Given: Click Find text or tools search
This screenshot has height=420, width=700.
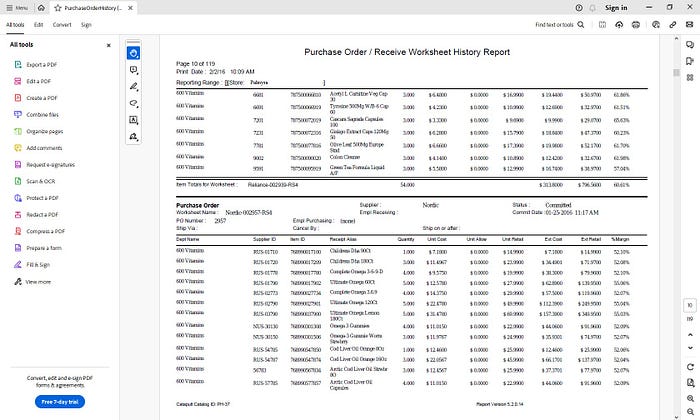Looking at the screenshot, I should tap(560, 25).
